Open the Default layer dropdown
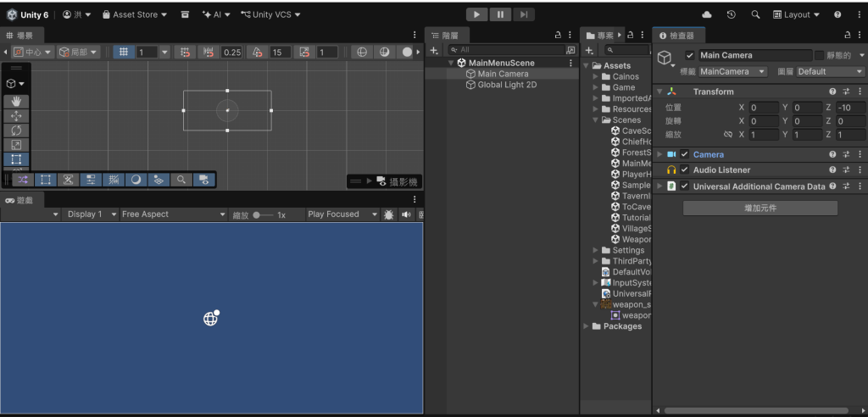Screen dimensions: 868x417 pyautogui.click(x=831, y=71)
